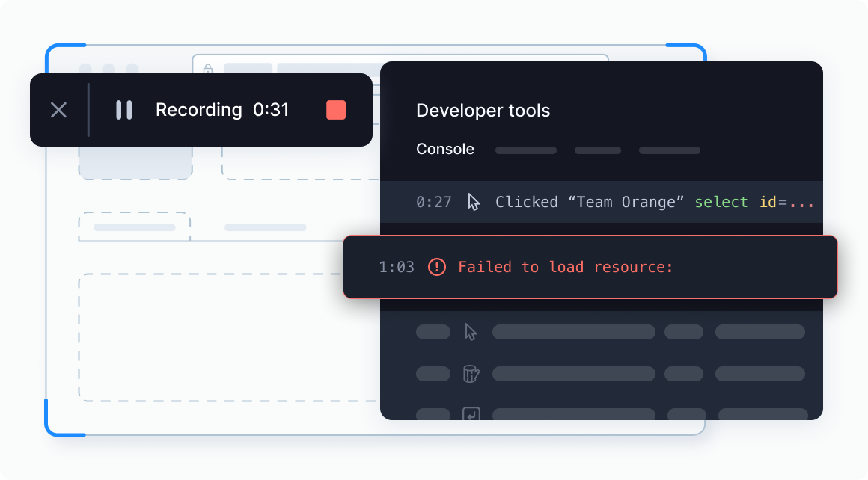Click the third placeholder pill in the Console header
This screenshot has height=480, width=868.
(669, 150)
